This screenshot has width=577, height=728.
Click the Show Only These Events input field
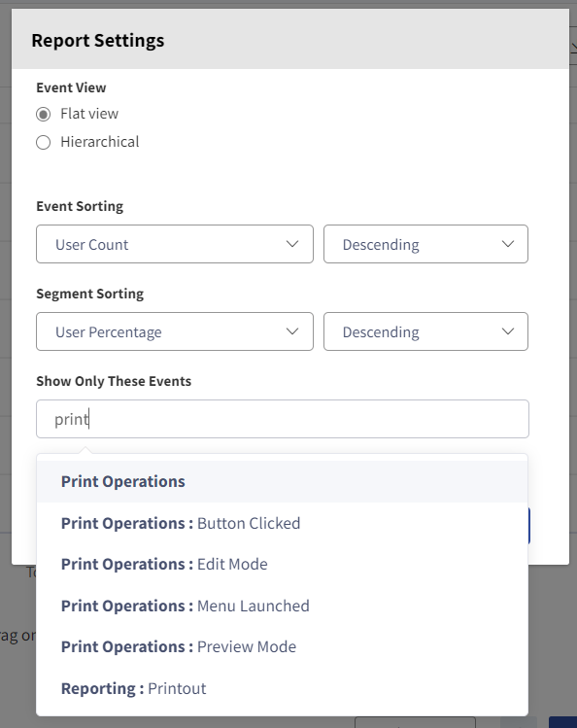point(283,419)
